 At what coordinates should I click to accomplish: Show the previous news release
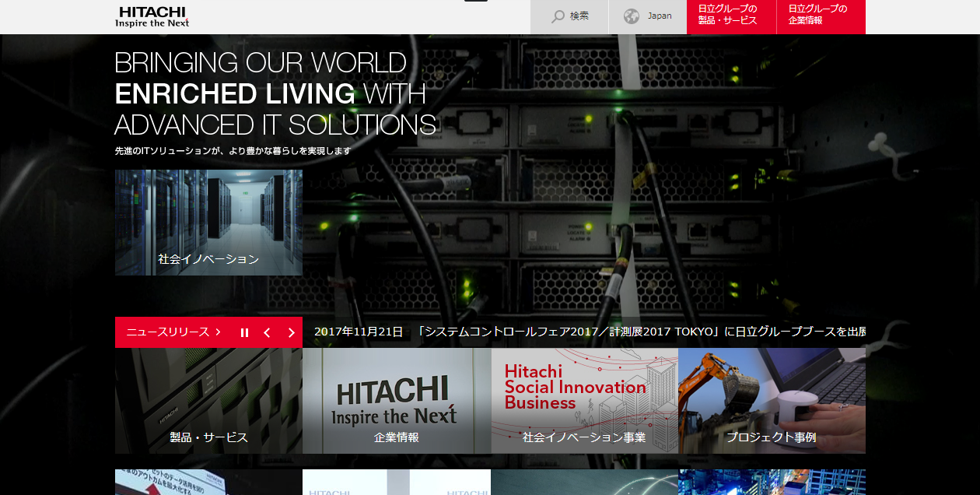(267, 332)
